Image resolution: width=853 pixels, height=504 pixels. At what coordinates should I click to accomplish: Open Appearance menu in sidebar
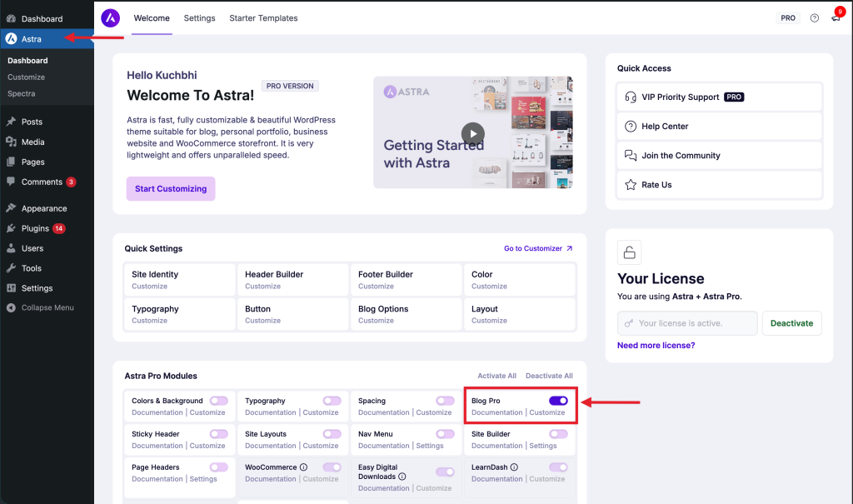[44, 208]
